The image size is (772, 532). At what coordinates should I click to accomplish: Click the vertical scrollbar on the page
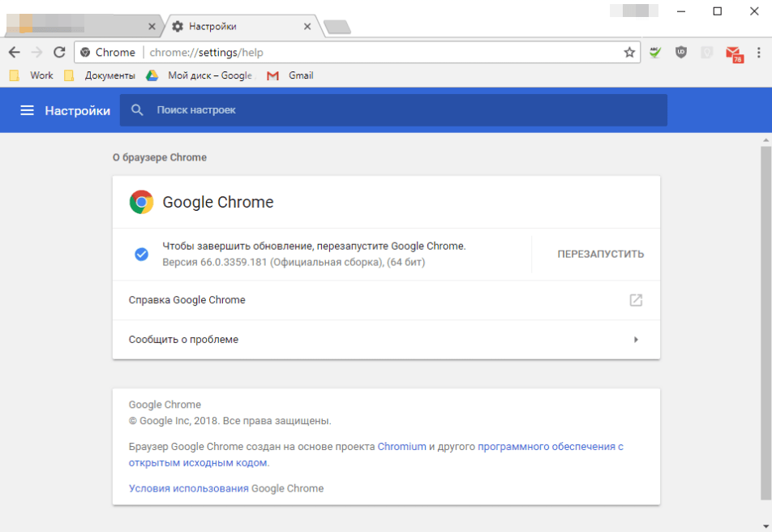click(x=766, y=324)
